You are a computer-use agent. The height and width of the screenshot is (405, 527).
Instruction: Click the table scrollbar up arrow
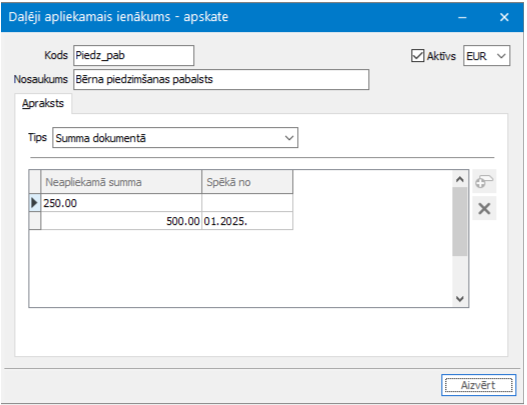point(460,179)
